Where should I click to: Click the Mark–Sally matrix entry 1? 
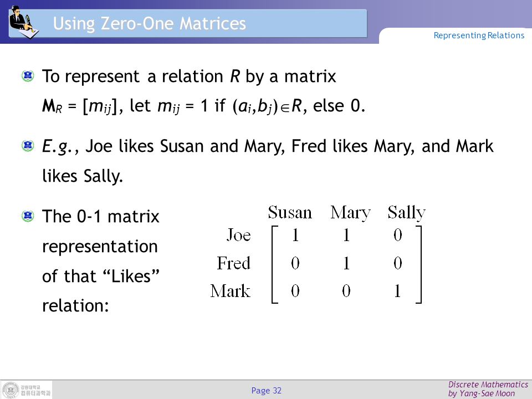398,291
